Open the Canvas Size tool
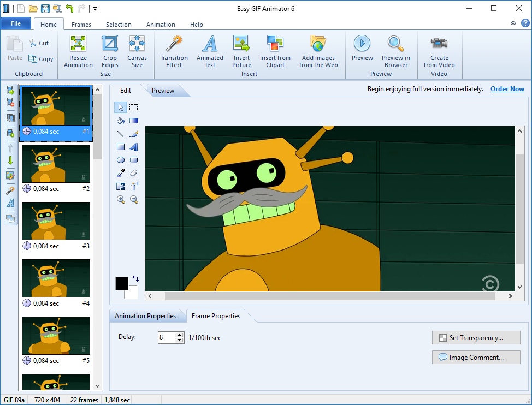Image resolution: width=532 pixels, height=405 pixels. click(x=137, y=51)
